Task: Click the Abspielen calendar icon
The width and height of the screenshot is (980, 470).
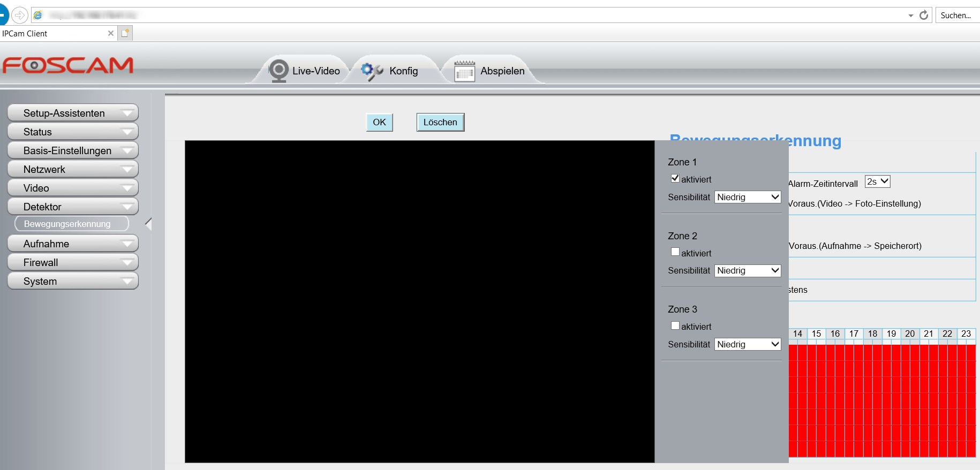Action: [x=464, y=71]
